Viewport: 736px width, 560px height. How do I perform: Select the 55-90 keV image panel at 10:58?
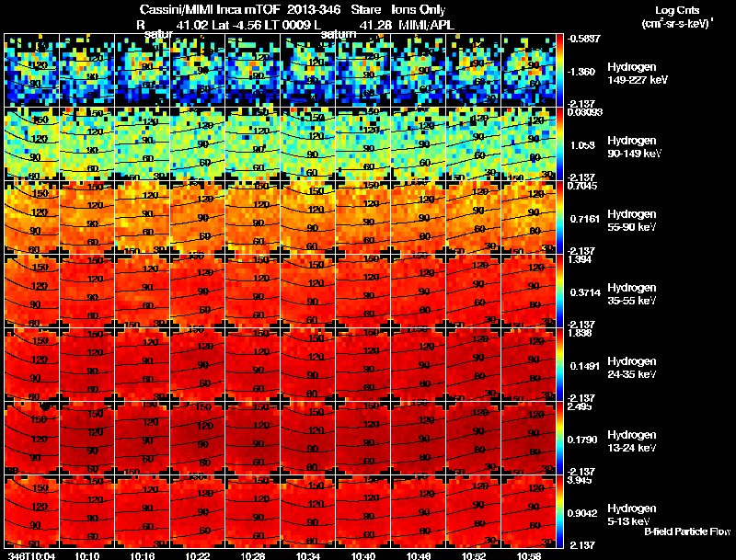(528, 218)
